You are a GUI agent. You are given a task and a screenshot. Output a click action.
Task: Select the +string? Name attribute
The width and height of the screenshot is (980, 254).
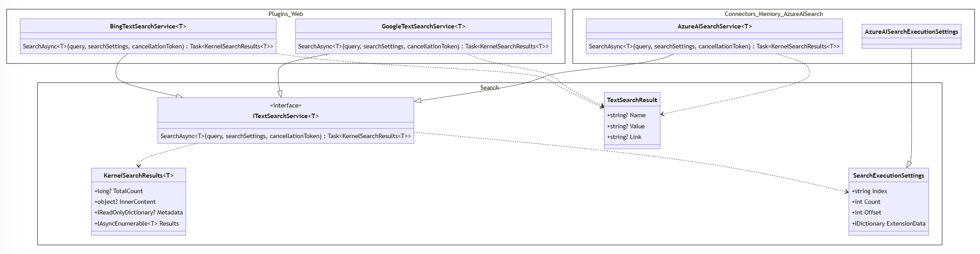click(x=626, y=115)
